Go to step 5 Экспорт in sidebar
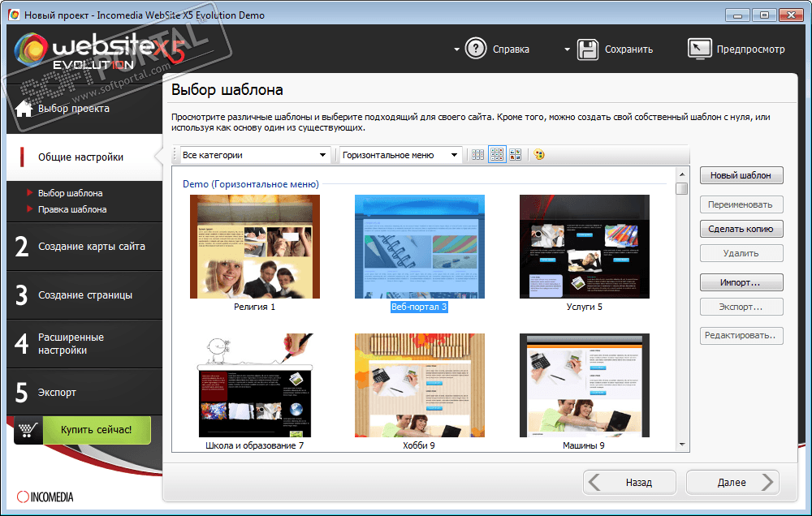 (x=84, y=393)
